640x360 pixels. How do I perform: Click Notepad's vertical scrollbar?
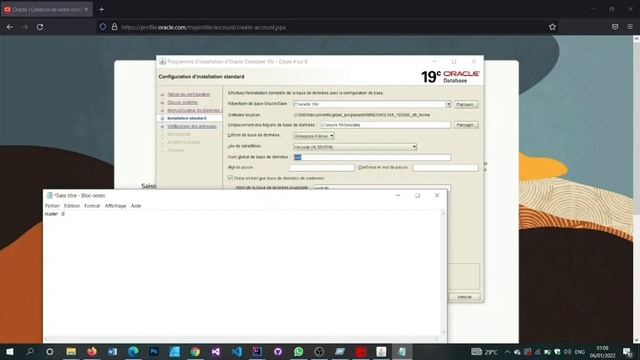[x=443, y=273]
